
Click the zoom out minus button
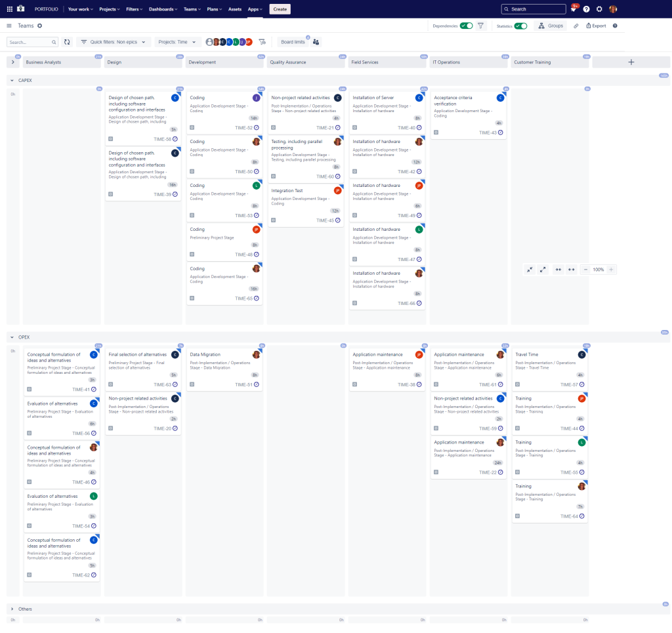click(x=585, y=270)
